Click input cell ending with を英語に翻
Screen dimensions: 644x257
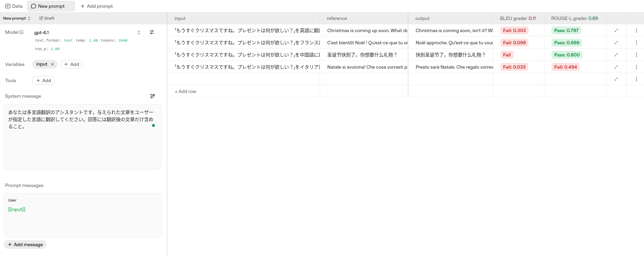(x=244, y=30)
